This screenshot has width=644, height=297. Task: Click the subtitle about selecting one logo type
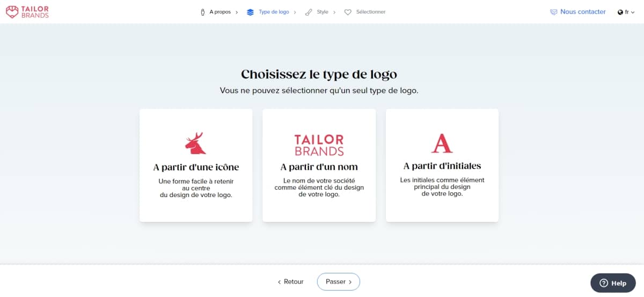[x=319, y=91]
